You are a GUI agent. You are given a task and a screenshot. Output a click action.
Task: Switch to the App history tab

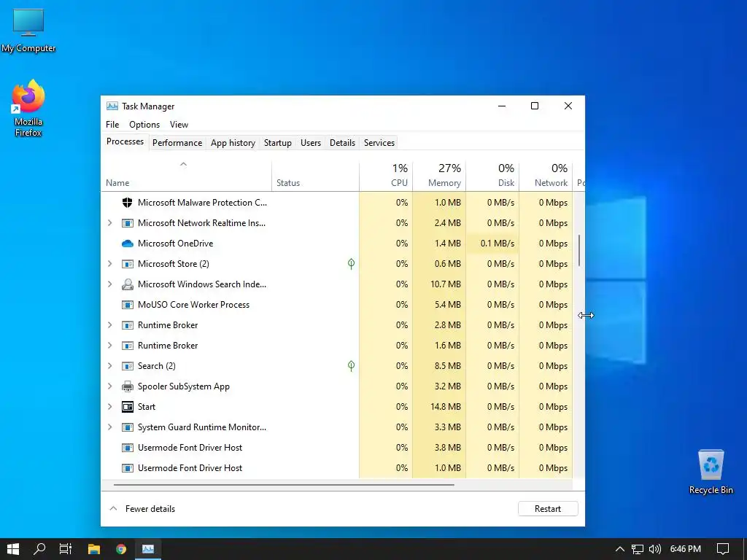click(233, 143)
